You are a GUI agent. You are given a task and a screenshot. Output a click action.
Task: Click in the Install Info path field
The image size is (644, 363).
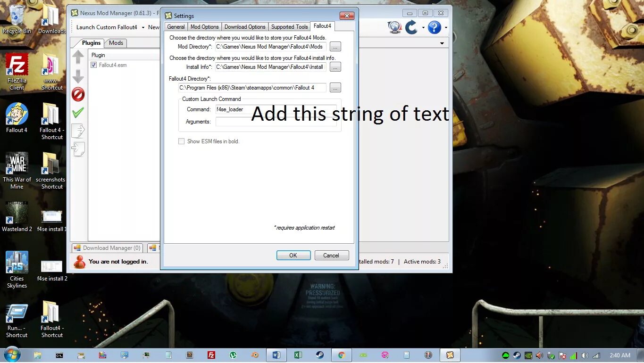271,67
